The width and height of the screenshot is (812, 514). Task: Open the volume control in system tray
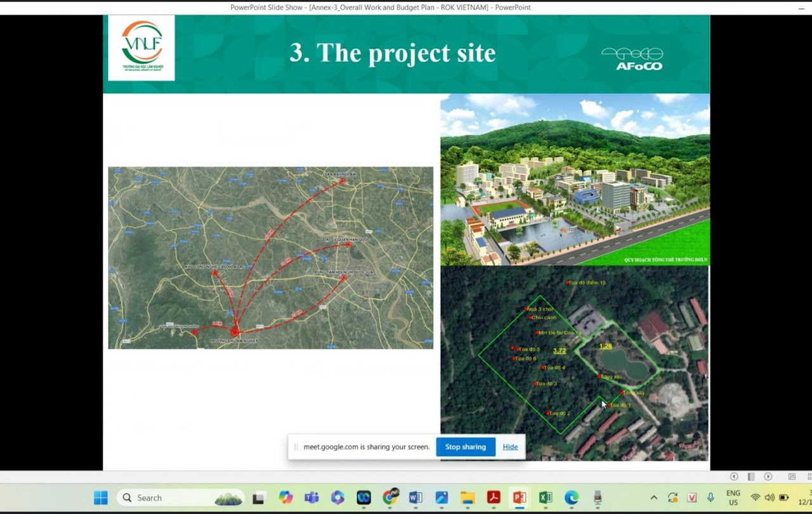[769, 498]
